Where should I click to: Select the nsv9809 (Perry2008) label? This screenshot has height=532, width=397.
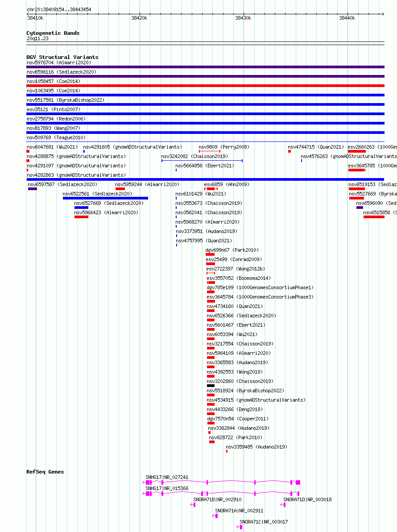pos(224,147)
